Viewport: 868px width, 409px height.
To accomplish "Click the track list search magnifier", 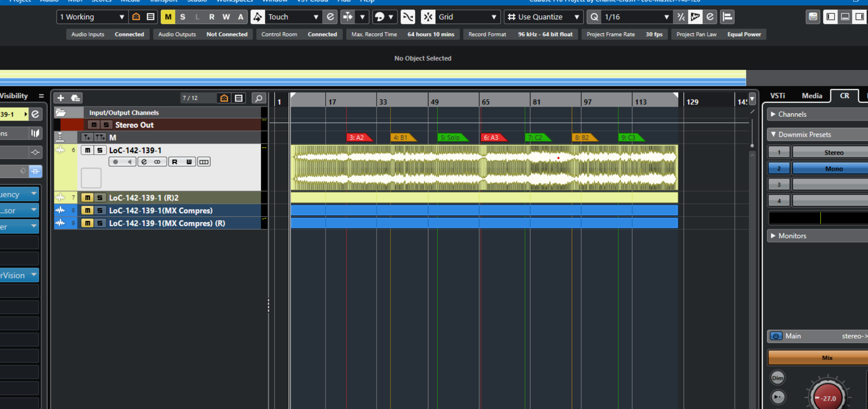I will [x=258, y=98].
